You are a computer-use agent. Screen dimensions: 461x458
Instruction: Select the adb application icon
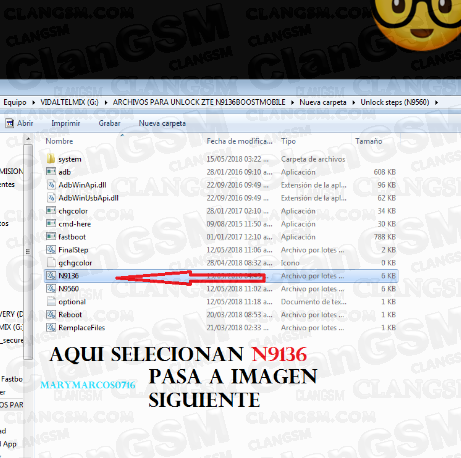click(x=51, y=172)
